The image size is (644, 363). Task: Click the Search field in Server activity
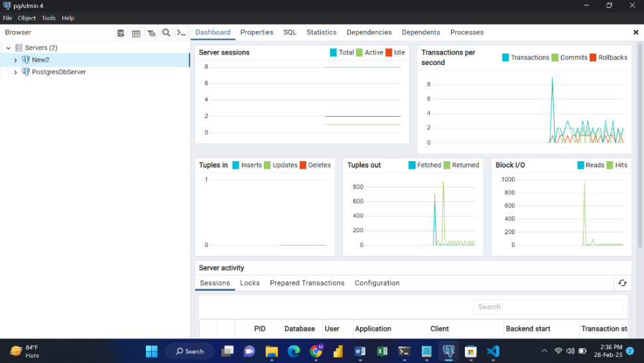coord(548,307)
